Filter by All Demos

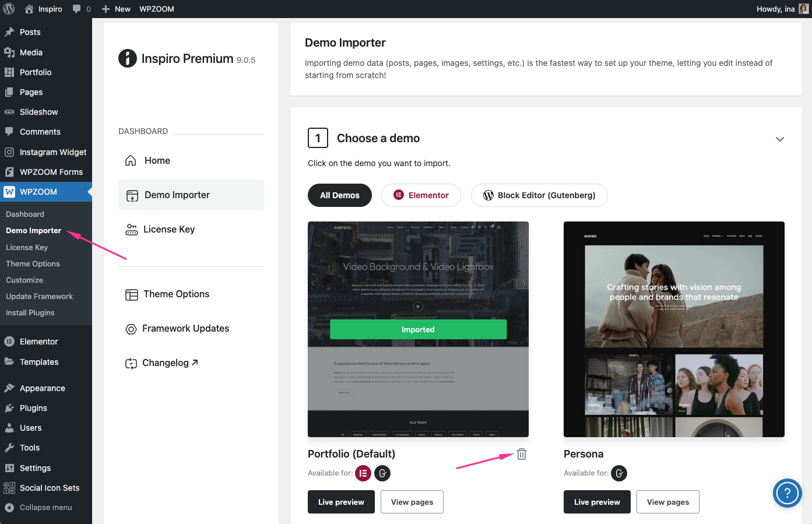pyautogui.click(x=340, y=195)
